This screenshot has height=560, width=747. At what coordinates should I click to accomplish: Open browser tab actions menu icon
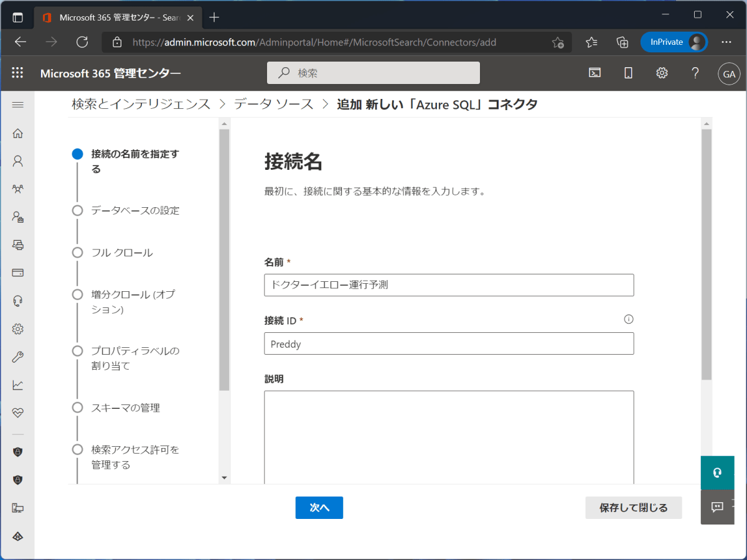click(17, 17)
